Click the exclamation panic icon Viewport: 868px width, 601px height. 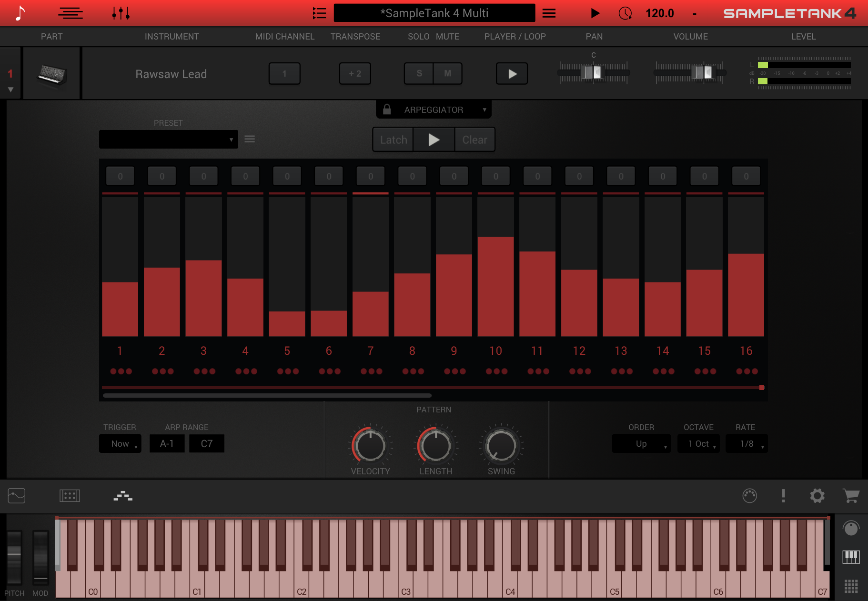click(783, 496)
